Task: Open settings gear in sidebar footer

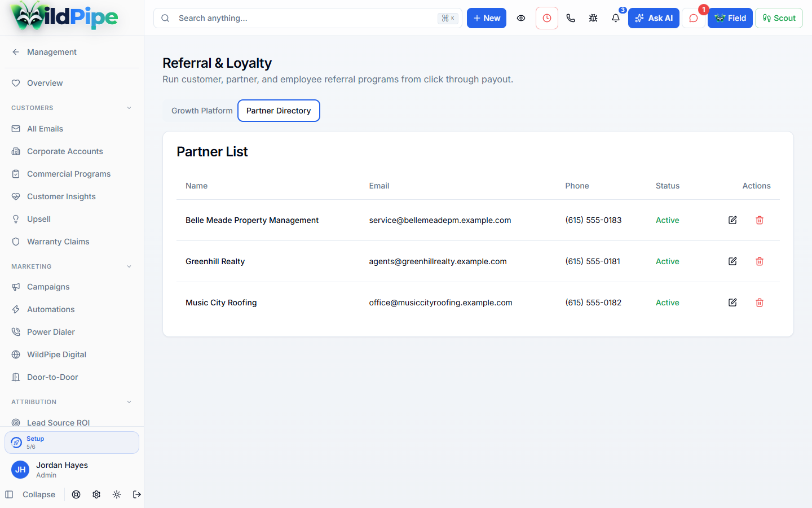Action: [x=96, y=494]
